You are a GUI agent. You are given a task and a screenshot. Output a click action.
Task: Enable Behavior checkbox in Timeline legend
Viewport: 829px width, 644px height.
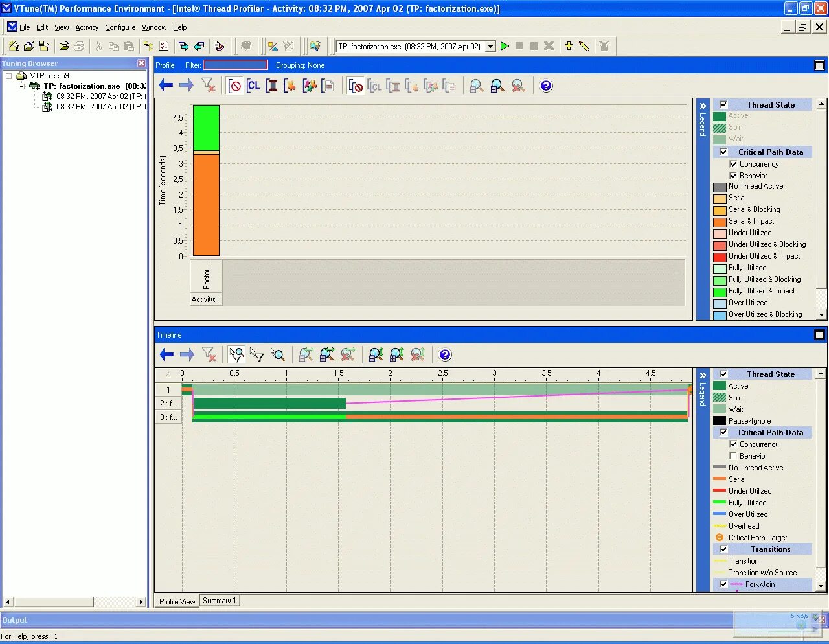733,456
